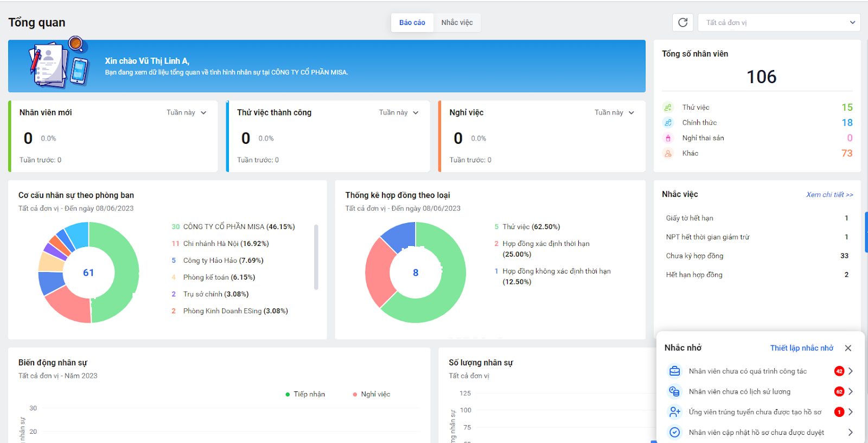
Task: Click the briefcase icon for missing work history
Action: [x=674, y=371]
